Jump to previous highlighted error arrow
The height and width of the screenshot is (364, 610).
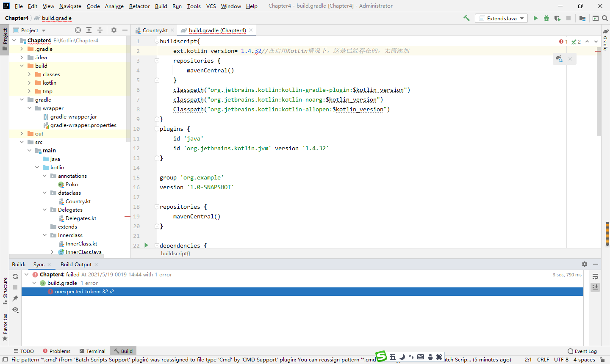pyautogui.click(x=587, y=41)
